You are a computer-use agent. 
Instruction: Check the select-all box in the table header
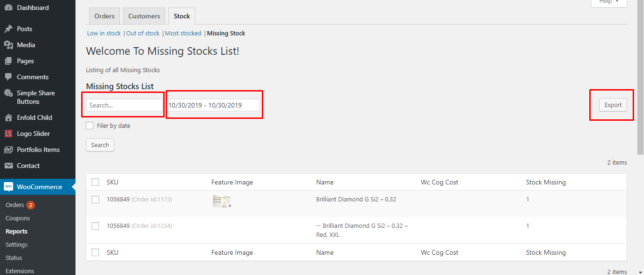point(95,182)
